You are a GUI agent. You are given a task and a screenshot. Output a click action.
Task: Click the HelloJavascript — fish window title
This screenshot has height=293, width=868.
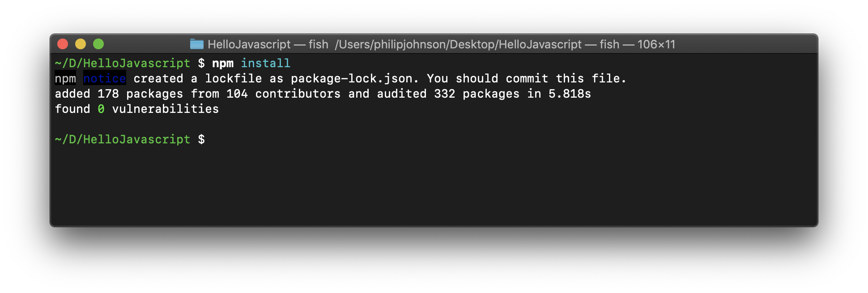point(268,44)
